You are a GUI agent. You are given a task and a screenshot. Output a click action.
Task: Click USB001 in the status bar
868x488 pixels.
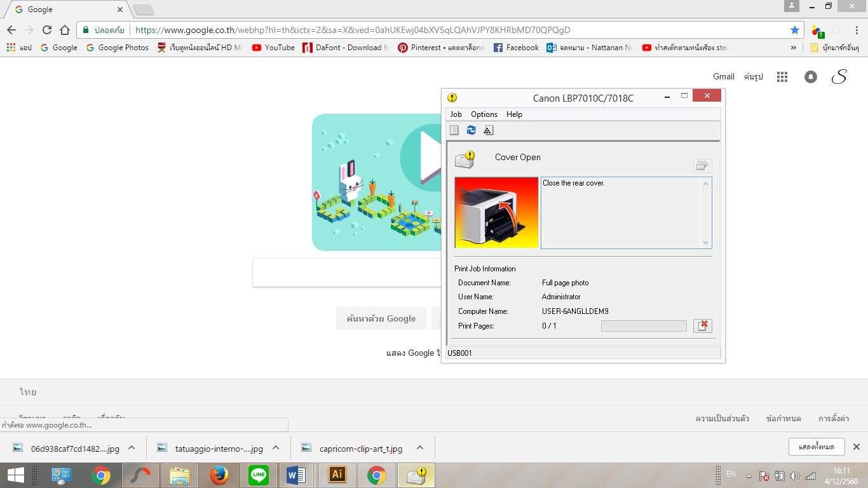coord(460,353)
